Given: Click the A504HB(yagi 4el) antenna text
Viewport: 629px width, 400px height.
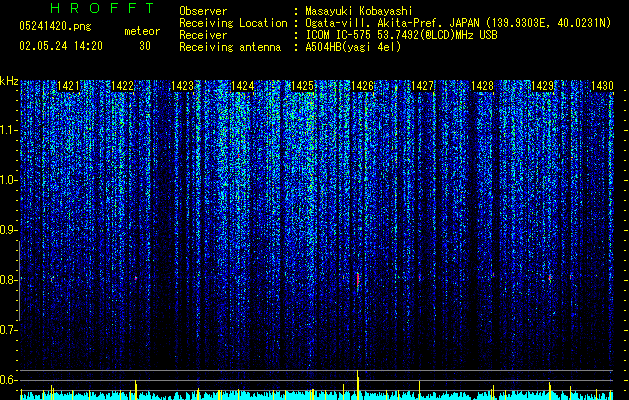Looking at the screenshot, I should point(353,47).
